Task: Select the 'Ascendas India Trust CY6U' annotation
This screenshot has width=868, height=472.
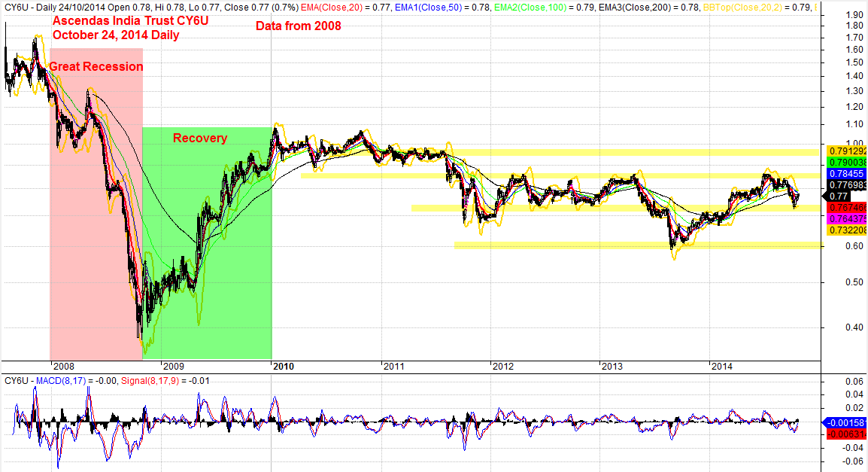Action: (x=130, y=21)
